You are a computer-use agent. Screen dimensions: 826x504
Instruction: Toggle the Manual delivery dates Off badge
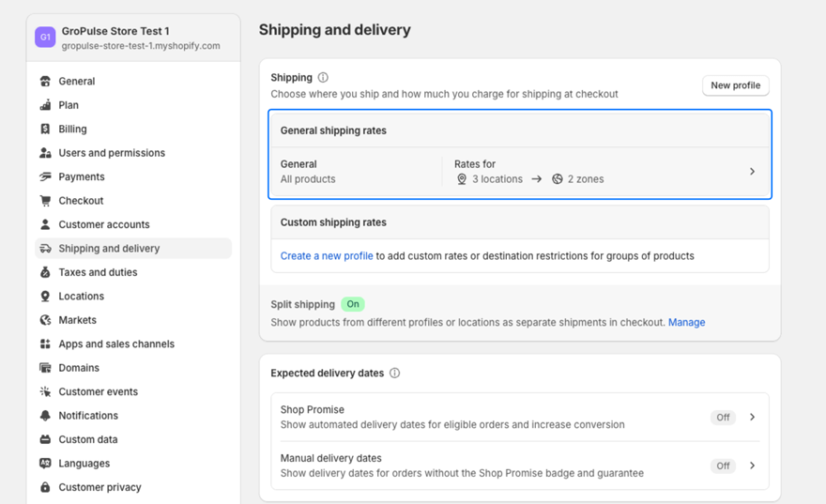pyautogui.click(x=723, y=466)
